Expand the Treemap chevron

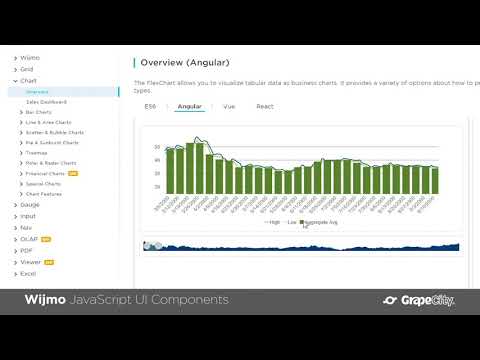pos(21,153)
